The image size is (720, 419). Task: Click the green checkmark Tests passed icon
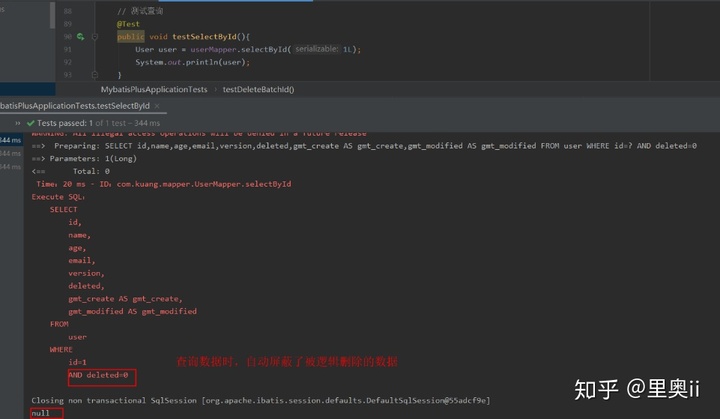point(31,123)
